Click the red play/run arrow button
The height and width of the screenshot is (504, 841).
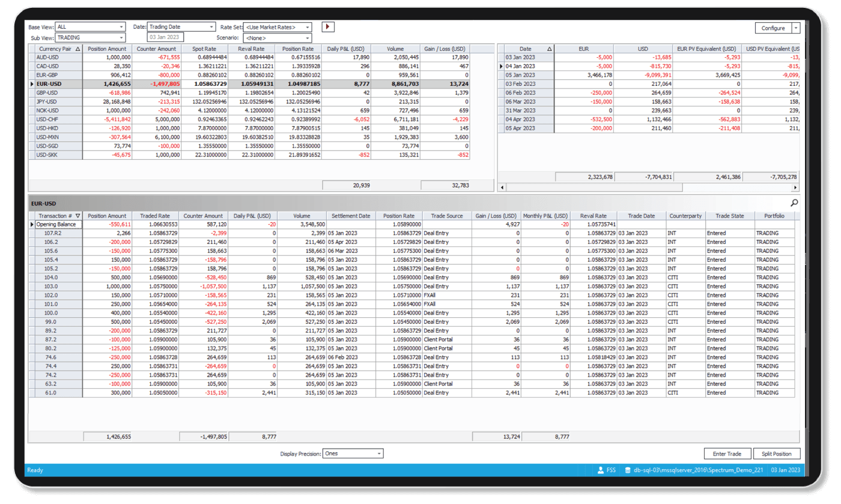pos(328,26)
